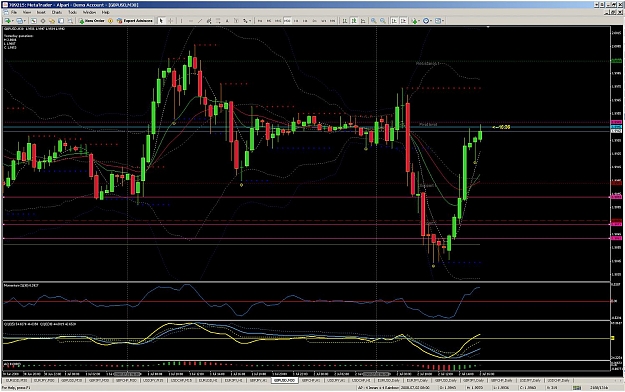The width and height of the screenshot is (625, 392).
Task: Display chart as Bar Chart
Action: 345,21
